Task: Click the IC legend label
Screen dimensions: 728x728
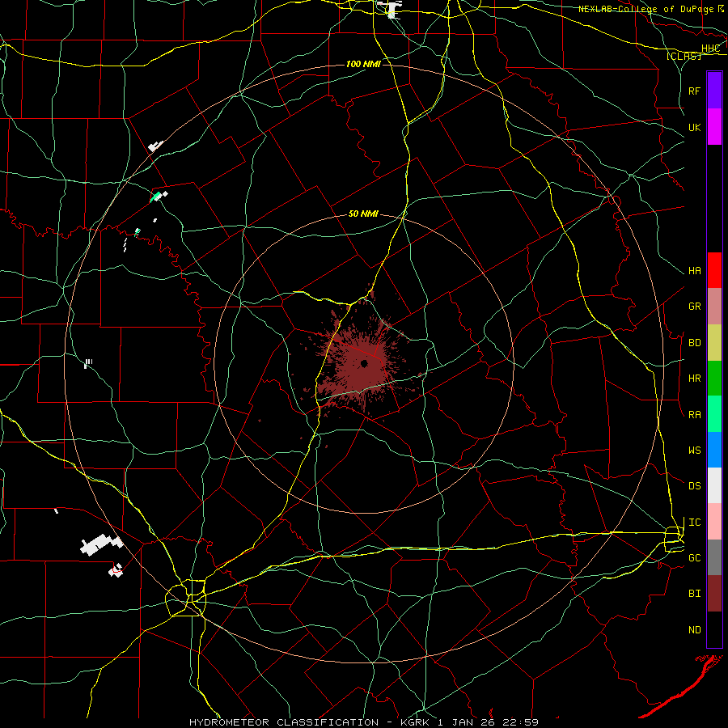Action: (x=695, y=523)
